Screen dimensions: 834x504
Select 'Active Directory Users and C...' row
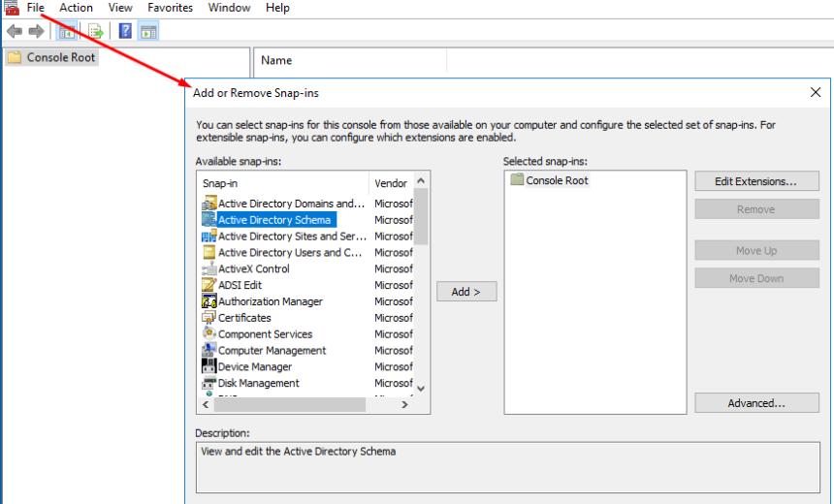[306, 253]
